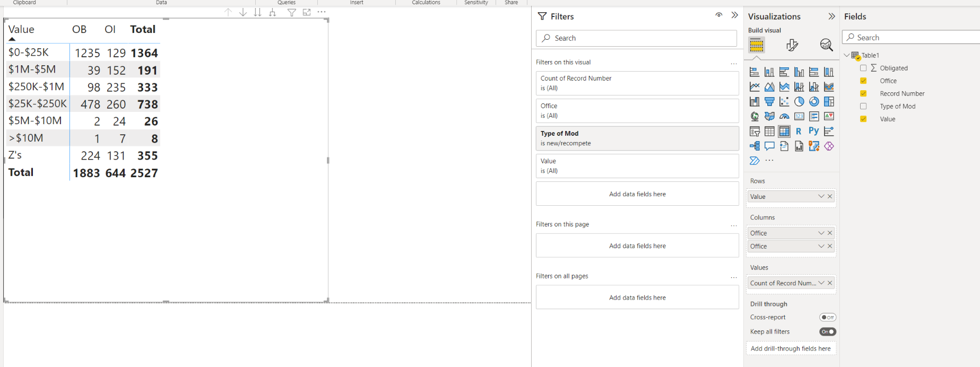Uncheck the Value field checkbox
The height and width of the screenshot is (367, 980).
click(x=863, y=119)
